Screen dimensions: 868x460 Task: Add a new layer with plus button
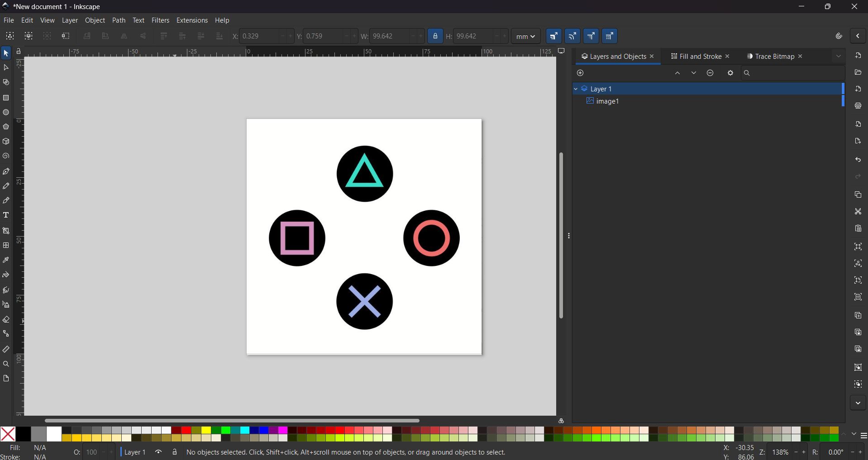coord(581,73)
